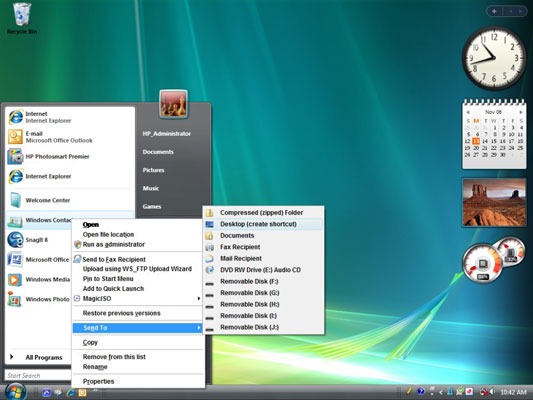The width and height of the screenshot is (533, 400).
Task: Send to Removable Disk (F:)
Action: 263,281
